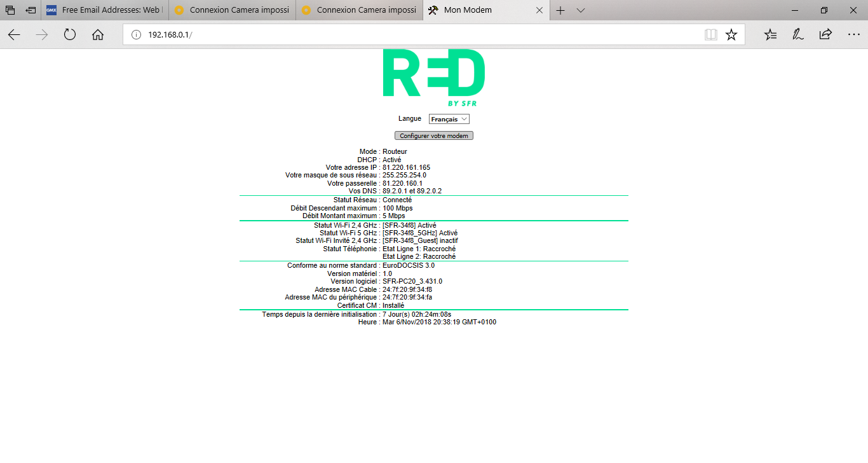Set tabs aside icon
This screenshot has width=868, height=463.
tap(31, 10)
